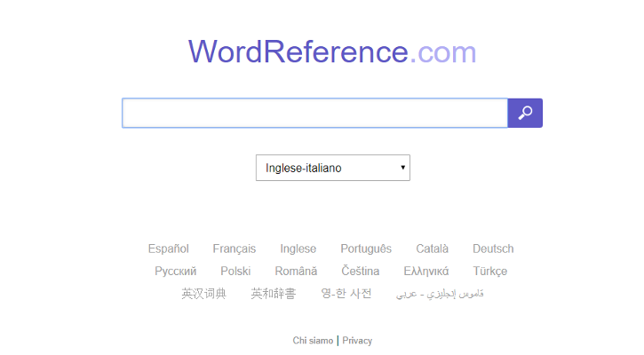Open the Ελληνικά language version
Image resolution: width=644 pixels, height=355 pixels.
[x=425, y=271]
